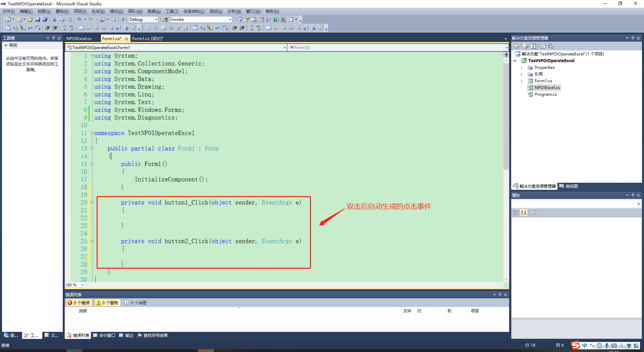Click the Save All icon

click(45, 19)
